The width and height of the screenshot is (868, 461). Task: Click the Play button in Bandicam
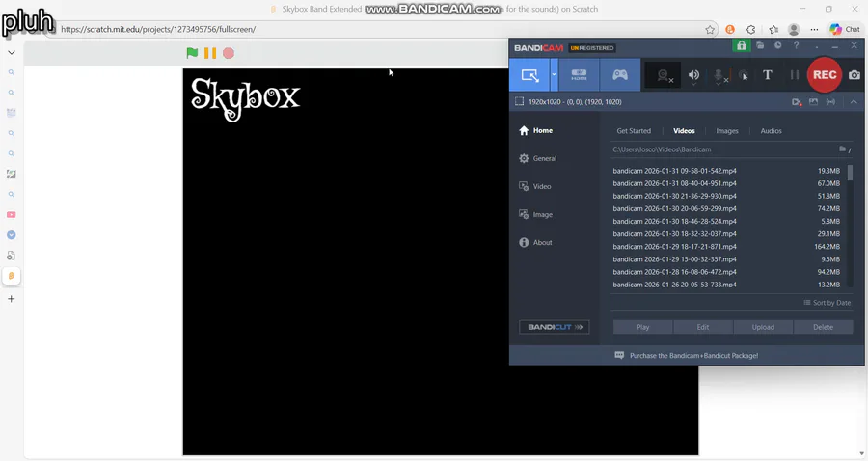pos(642,327)
